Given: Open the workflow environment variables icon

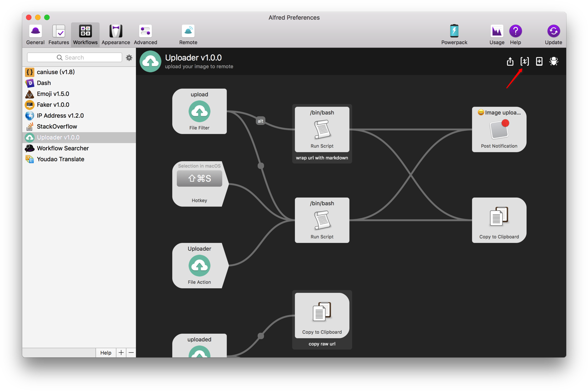Looking at the screenshot, I should coord(524,61).
